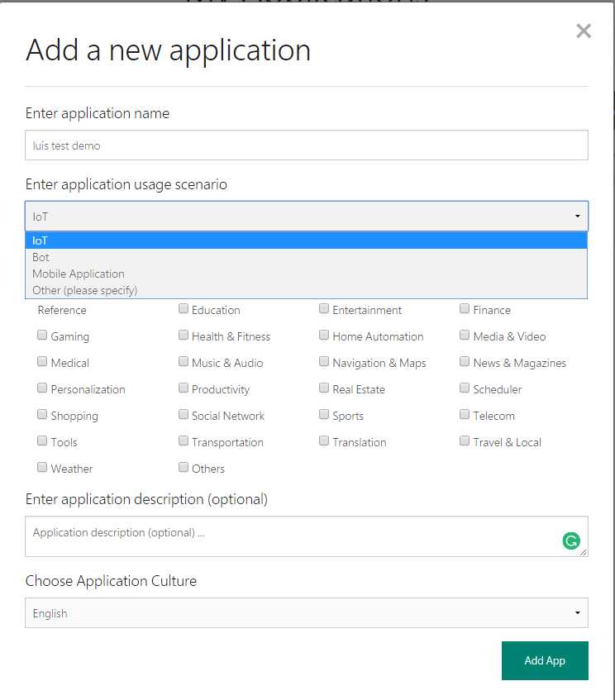Check the Sports checkbox
Screen dimensions: 615x700
click(x=324, y=414)
